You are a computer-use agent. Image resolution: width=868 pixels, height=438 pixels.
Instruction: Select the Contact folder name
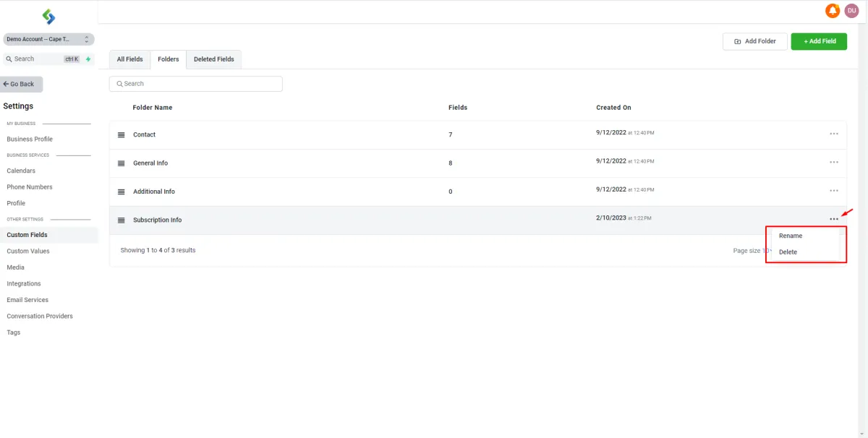pos(144,135)
